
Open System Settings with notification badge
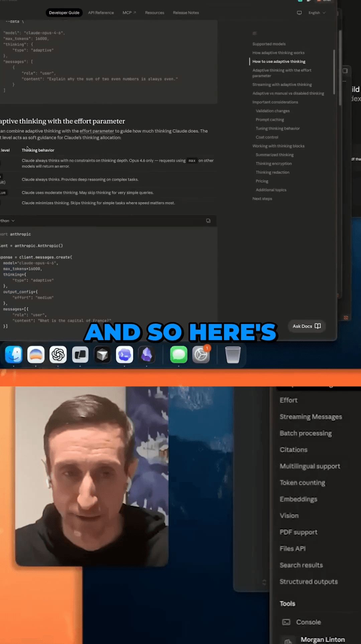(201, 354)
